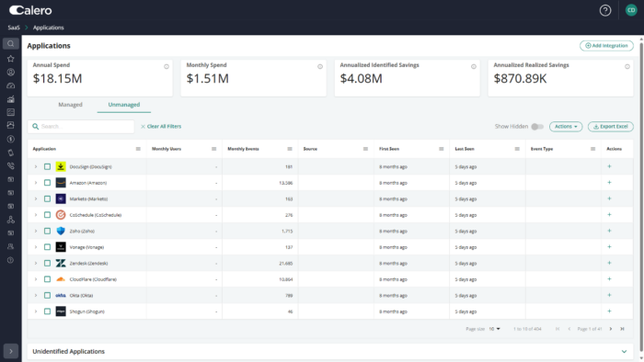644x362 pixels.
Task: Open Last Seen column menu icon
Action: [x=517, y=149]
